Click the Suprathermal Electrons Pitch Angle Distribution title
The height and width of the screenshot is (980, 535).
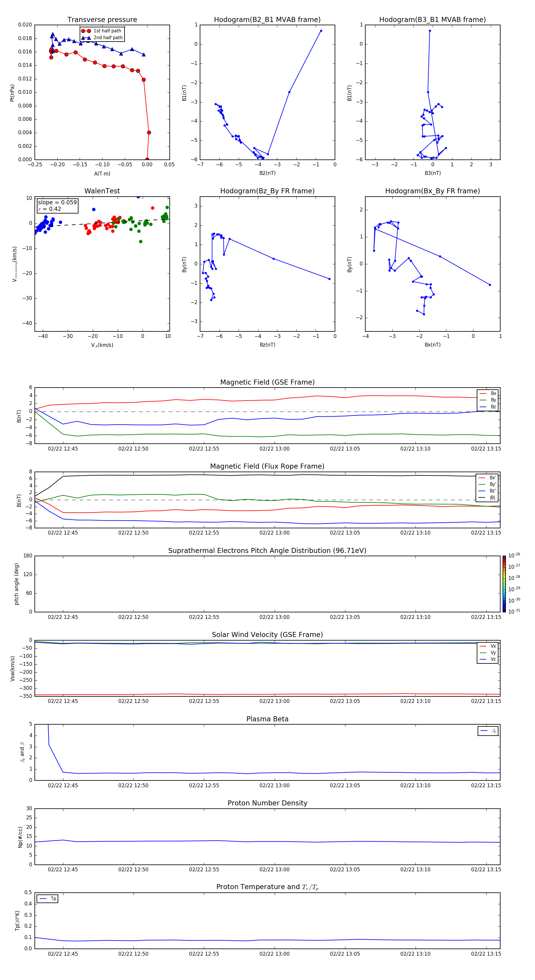point(267,551)
